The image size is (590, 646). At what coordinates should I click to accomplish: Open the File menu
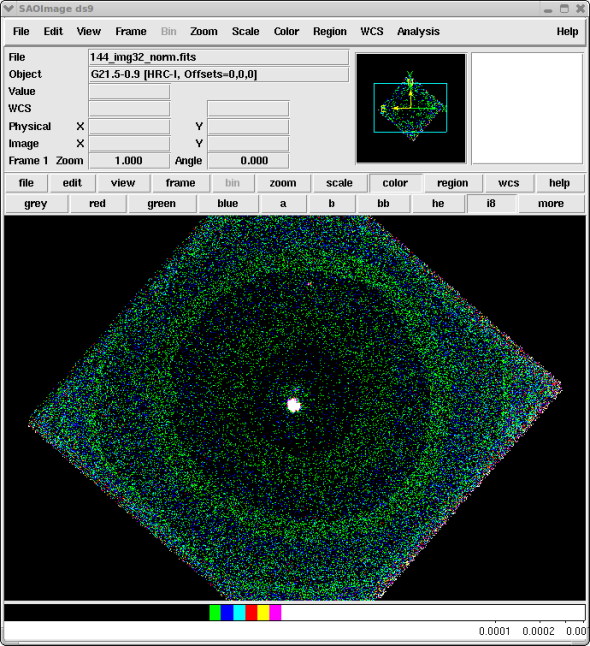[21, 31]
